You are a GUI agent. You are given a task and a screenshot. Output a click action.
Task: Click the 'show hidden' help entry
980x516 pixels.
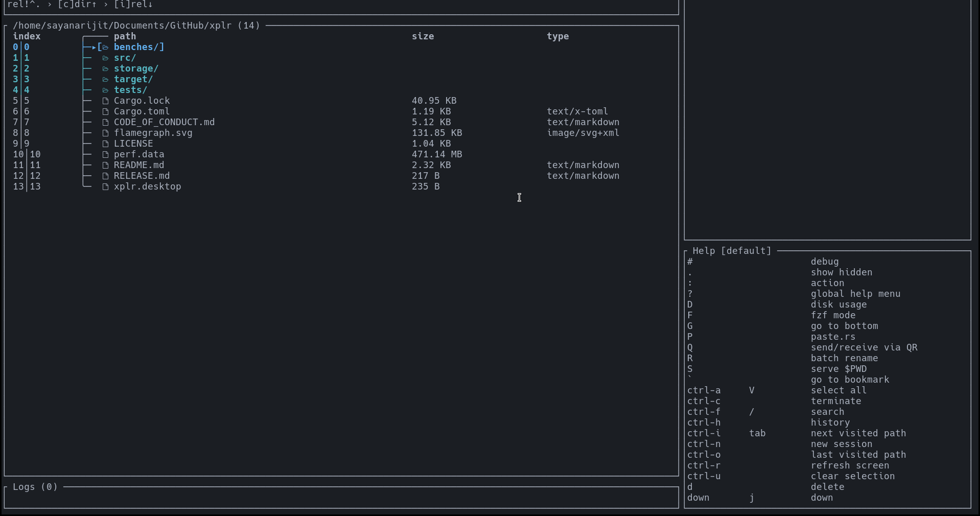point(842,272)
